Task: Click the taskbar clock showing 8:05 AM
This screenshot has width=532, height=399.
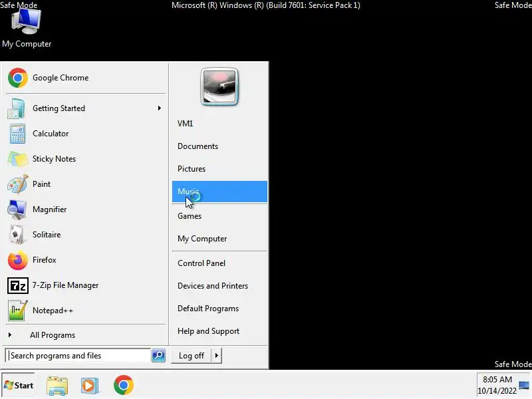Action: 497,380
